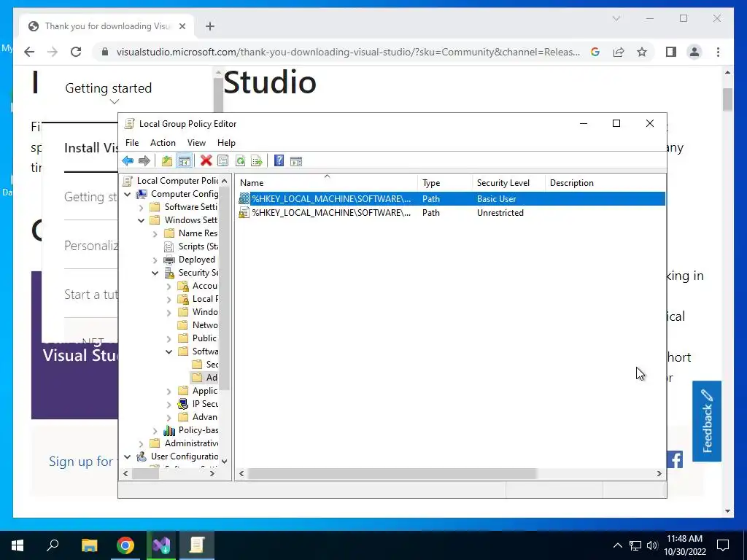
Task: Sort by Name column header
Action: pos(327,183)
